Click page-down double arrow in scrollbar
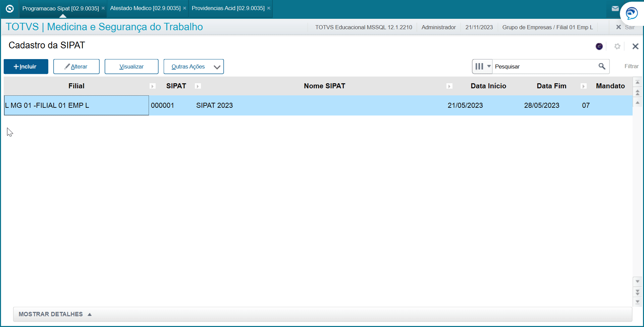 (x=638, y=292)
